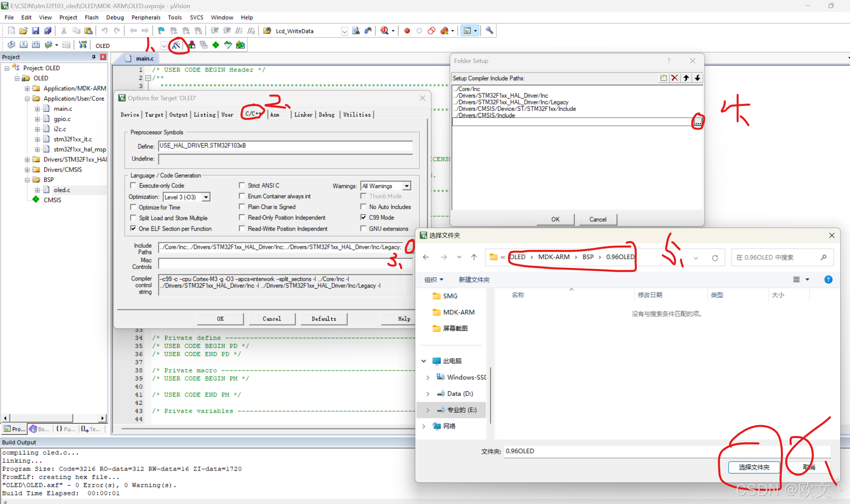Viewport: 850px width, 504px height.
Task: Click the 选择文件夹 button
Action: pos(754,467)
